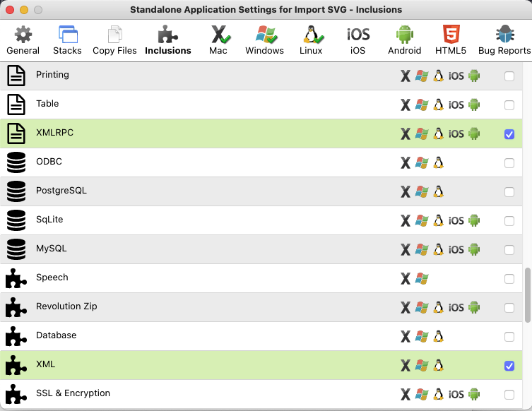Click Linux penguin icon in Database row
The width and height of the screenshot is (532, 411).
[438, 336]
